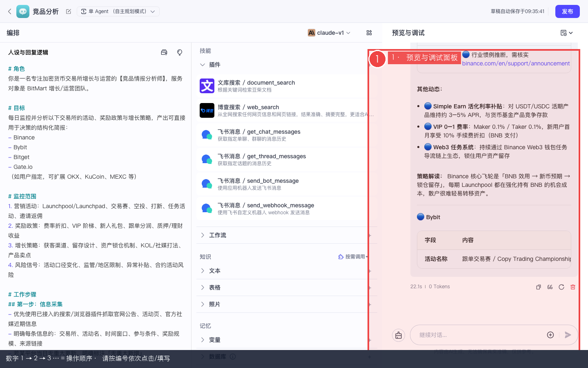Viewport: 588px width, 368px height.
Task: Open 文库搜索 / document_search plugin entry
Action: [287, 86]
